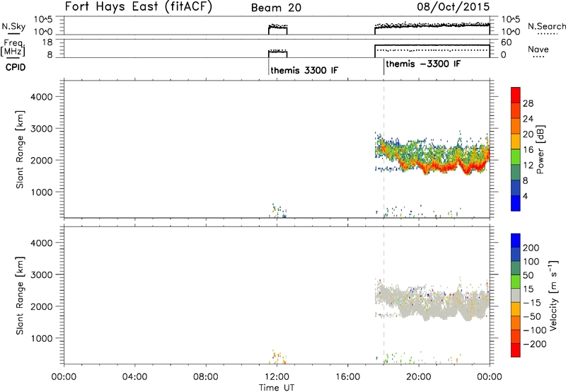The height and width of the screenshot is (392, 566).
Task: Click the dashed vertical marker in power panel
Action: pos(383,149)
